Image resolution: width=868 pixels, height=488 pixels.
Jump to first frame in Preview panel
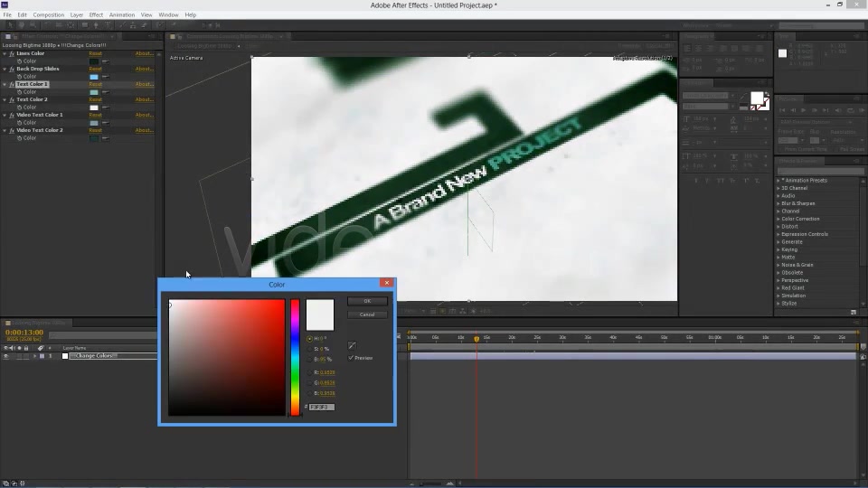click(782, 110)
